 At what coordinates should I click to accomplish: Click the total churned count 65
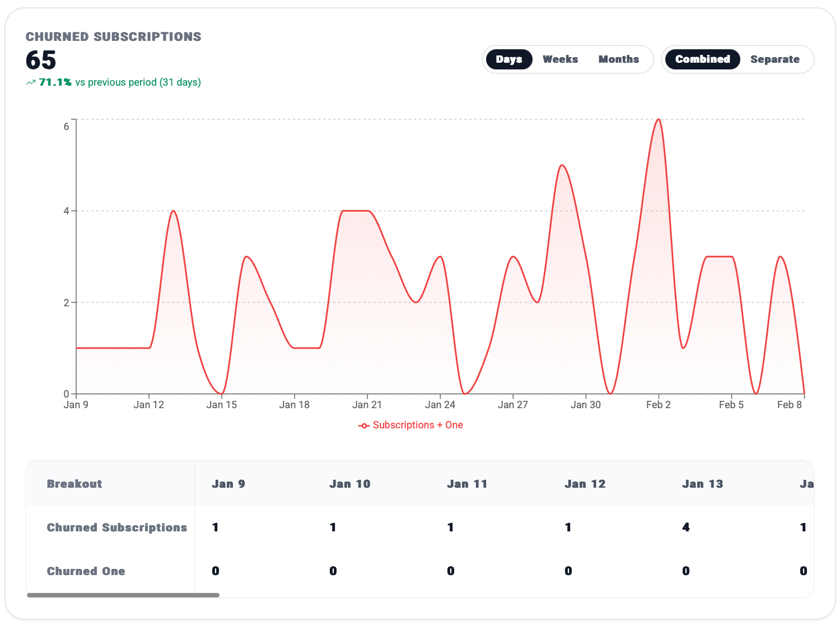click(x=41, y=60)
